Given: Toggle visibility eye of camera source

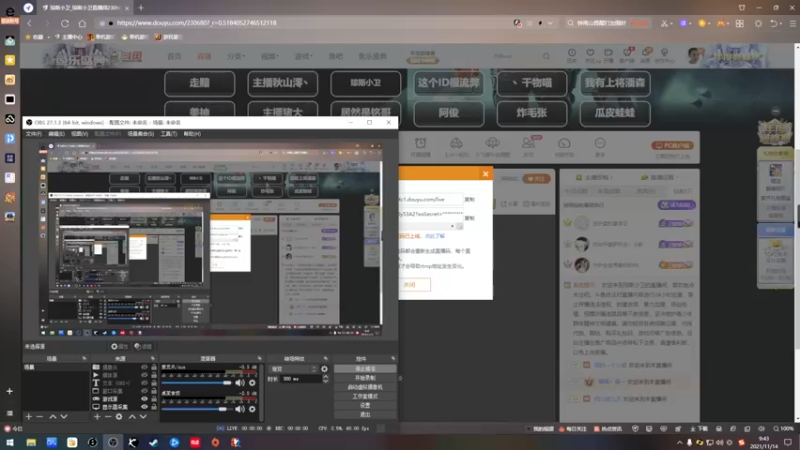Looking at the screenshot, I should pos(144,367).
